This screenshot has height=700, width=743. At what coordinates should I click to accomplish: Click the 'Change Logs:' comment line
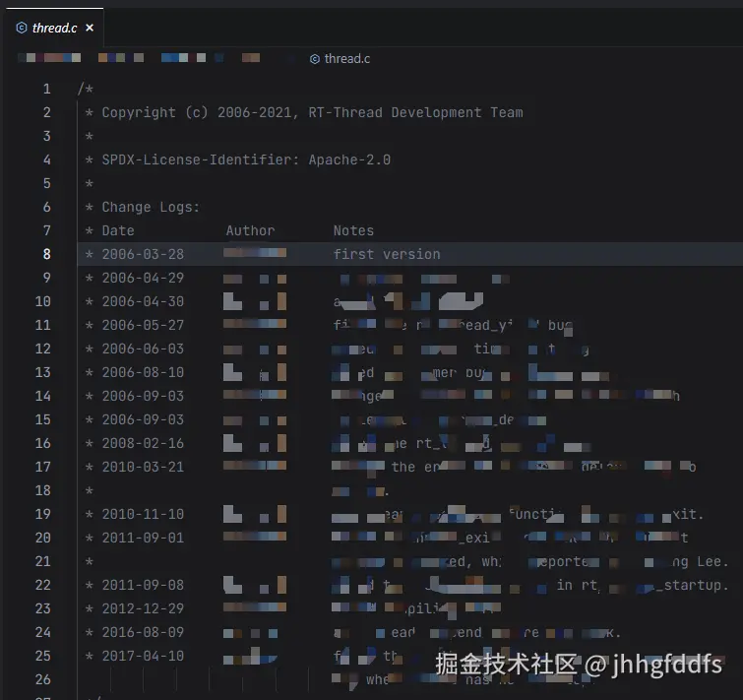[143, 207]
